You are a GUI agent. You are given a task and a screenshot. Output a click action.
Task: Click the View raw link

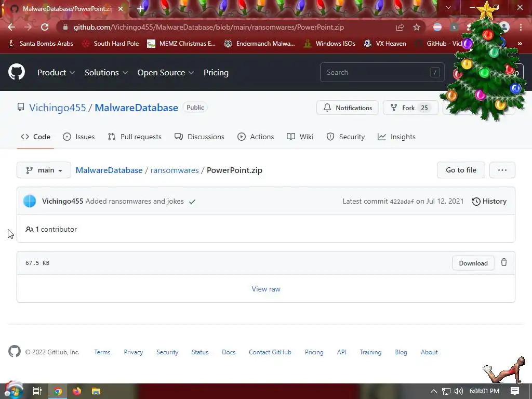[266, 289]
